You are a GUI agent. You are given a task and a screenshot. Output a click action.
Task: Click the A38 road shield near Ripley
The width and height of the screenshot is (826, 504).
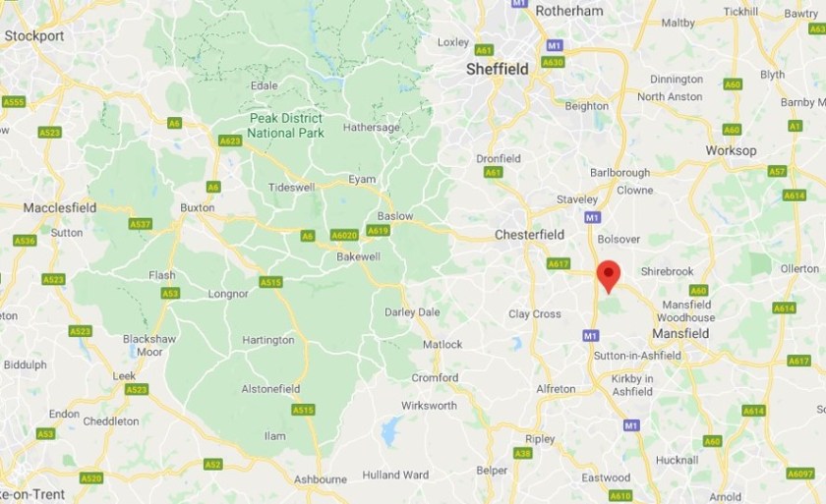[522, 454]
